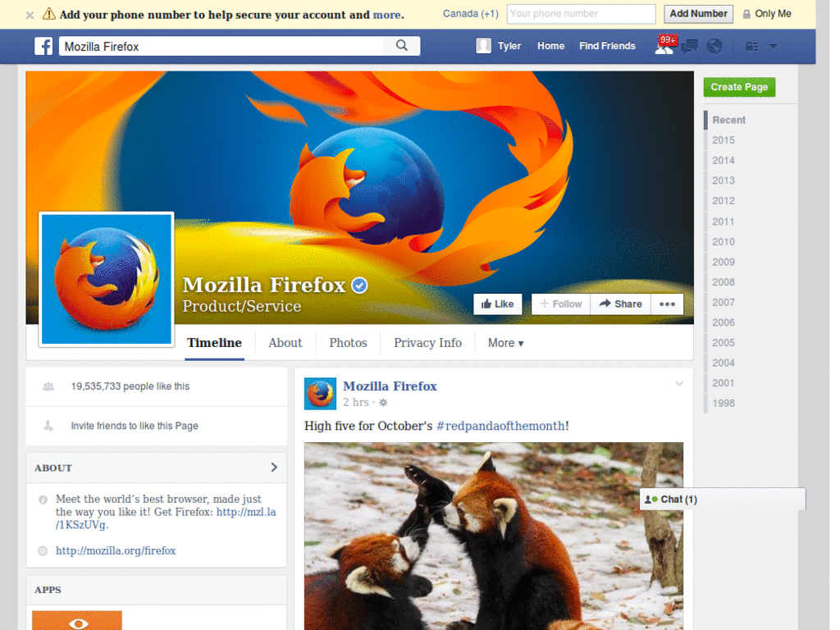Follow the Mozilla Firefox page
Screen dimensions: 840x630
(x=561, y=304)
